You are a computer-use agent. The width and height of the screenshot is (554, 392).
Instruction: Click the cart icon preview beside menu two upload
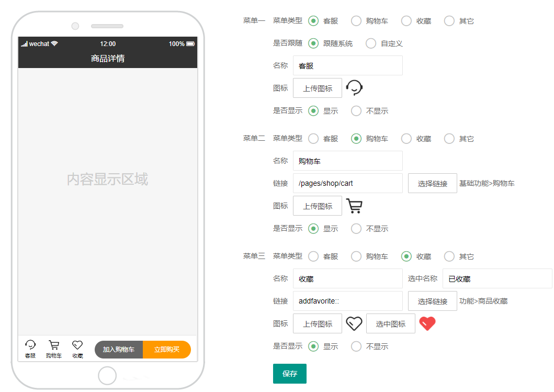(354, 206)
